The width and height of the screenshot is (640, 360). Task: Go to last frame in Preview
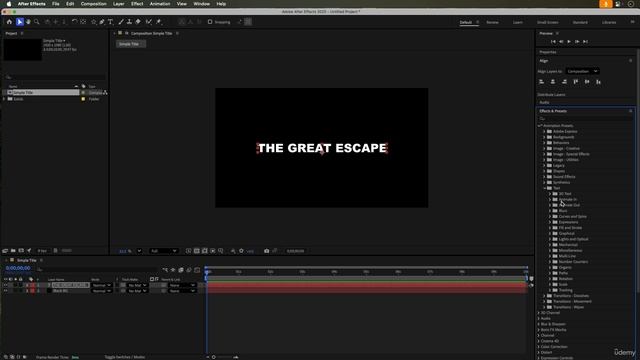click(x=585, y=42)
